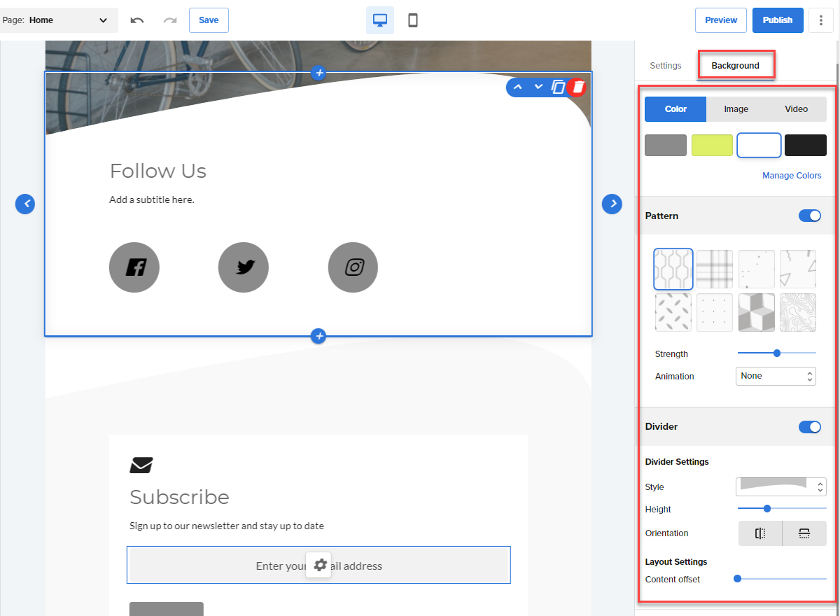Viewport: 840px width, 616px height.
Task: Toggle the Divider switch off
Action: coord(810,427)
